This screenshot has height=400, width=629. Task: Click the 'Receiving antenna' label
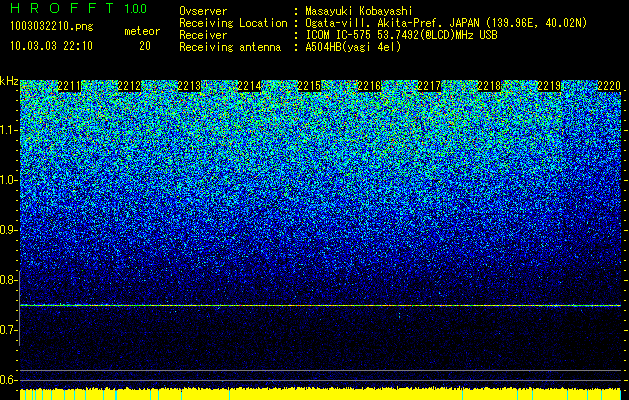click(x=230, y=47)
